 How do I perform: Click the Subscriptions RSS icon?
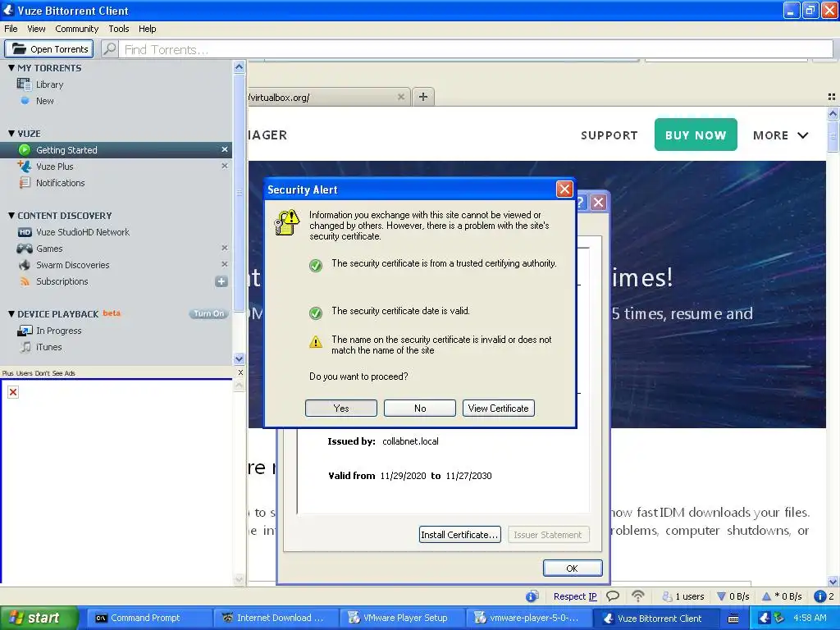click(25, 281)
